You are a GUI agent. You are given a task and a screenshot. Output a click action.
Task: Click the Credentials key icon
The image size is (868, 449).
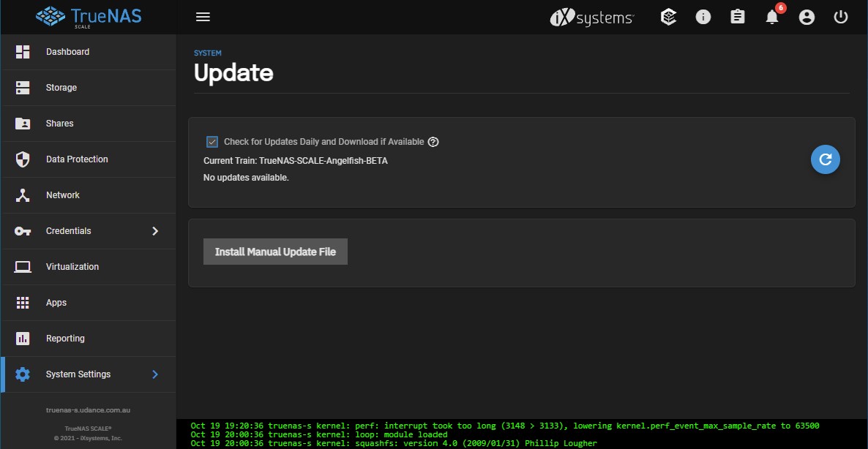click(x=23, y=231)
